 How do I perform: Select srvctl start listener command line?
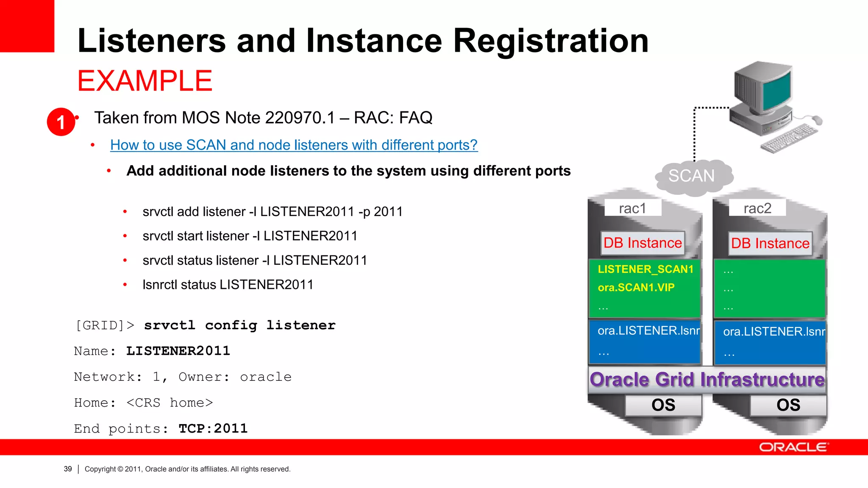coord(250,236)
